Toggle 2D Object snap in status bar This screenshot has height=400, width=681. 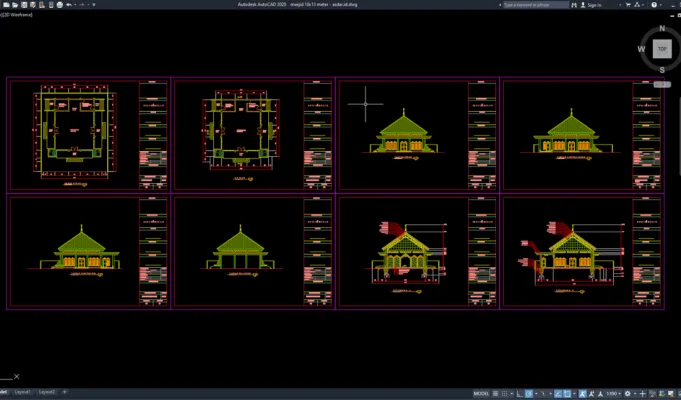click(x=567, y=394)
